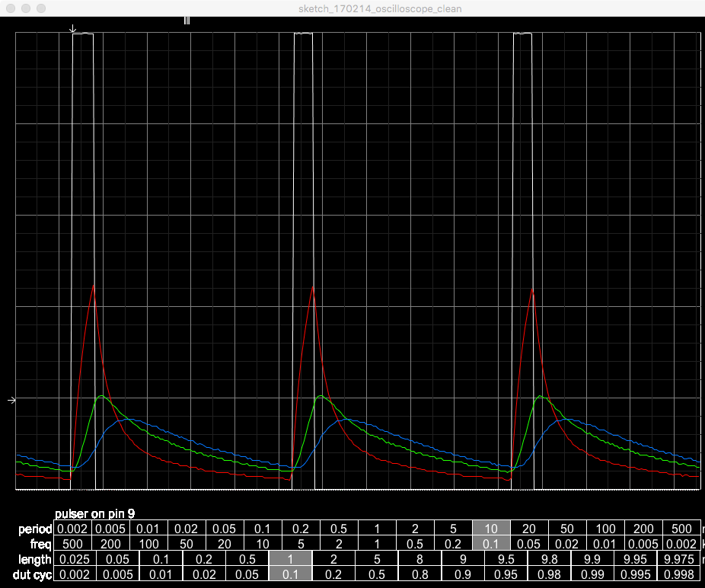Select length value 9.975

pos(679,559)
